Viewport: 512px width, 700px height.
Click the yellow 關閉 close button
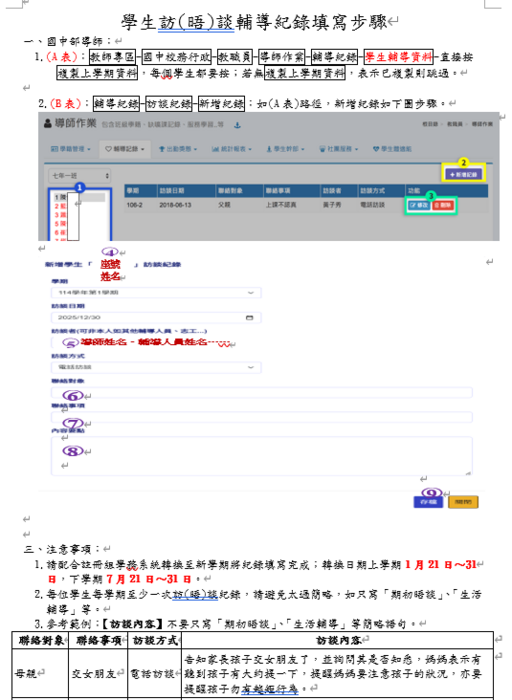[x=463, y=502]
